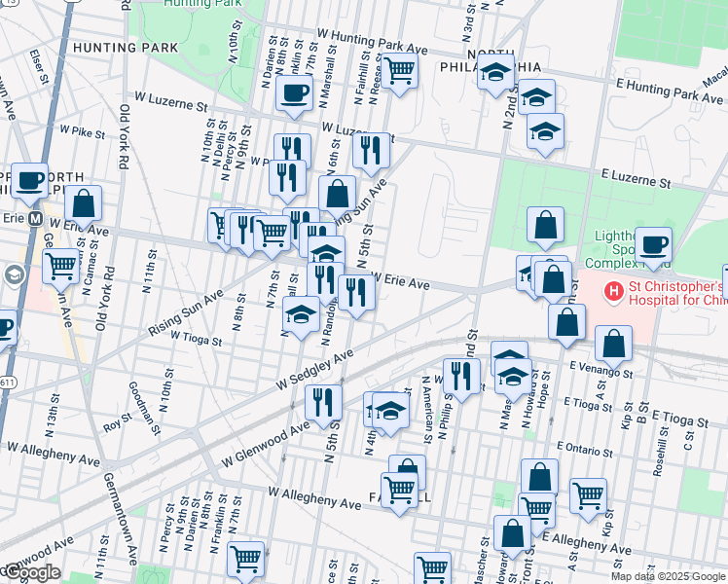Image resolution: width=728 pixels, height=584 pixels.
Task: Click the shopping bag marker under E Ontario St
Action: (539, 478)
